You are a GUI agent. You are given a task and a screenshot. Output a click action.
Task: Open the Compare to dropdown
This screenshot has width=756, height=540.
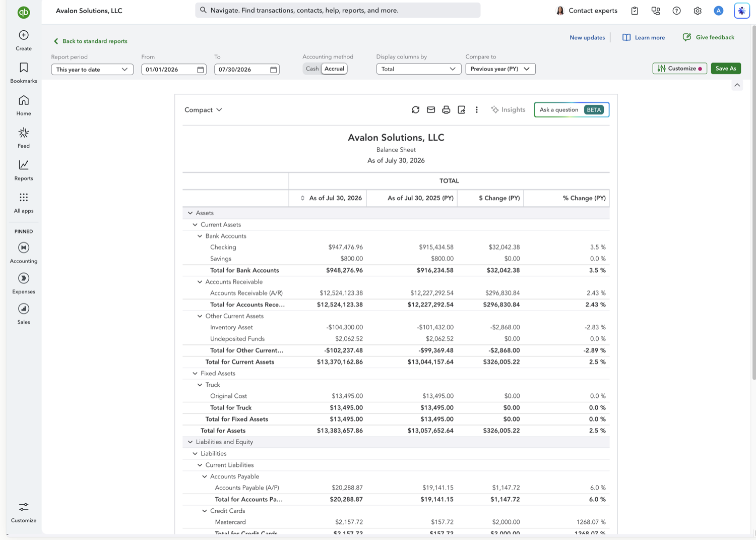(x=500, y=69)
